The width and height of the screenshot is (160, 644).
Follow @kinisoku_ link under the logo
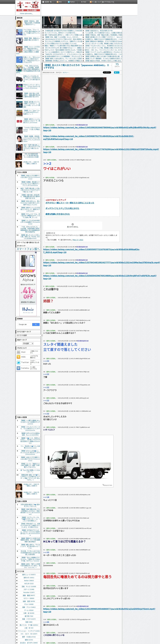tap(26, 14)
